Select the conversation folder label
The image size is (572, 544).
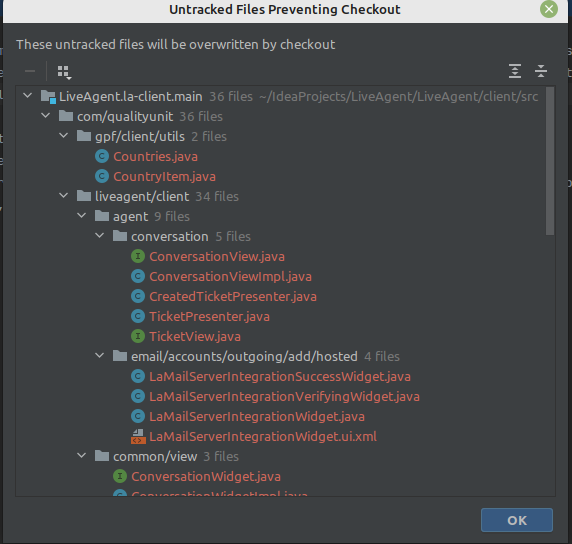coord(170,236)
